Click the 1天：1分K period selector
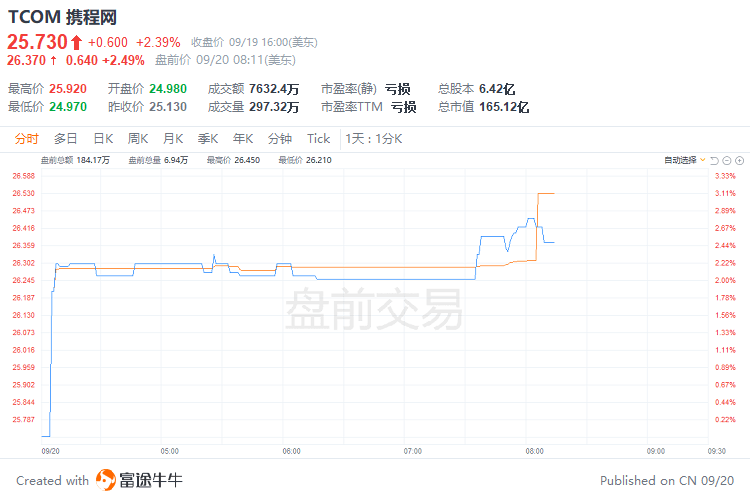This screenshot has width=750, height=501. 374,139
